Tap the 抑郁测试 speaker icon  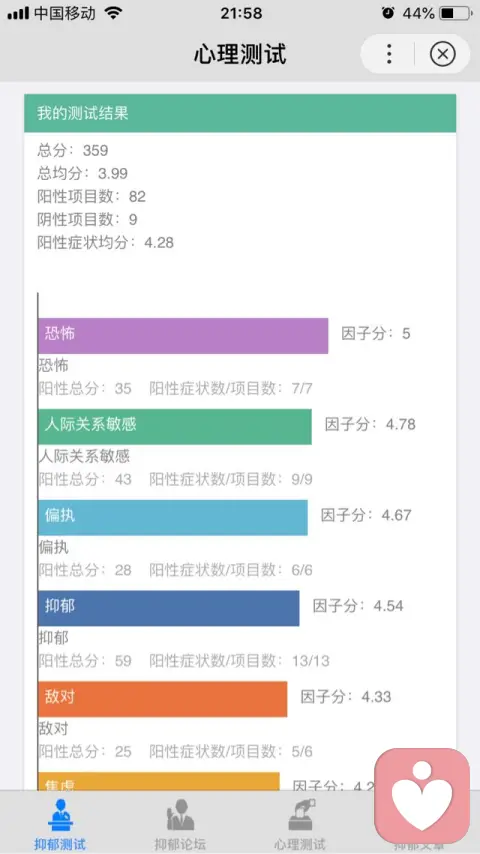pos(60,815)
